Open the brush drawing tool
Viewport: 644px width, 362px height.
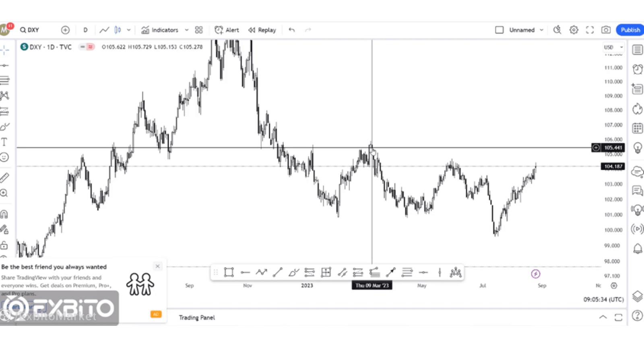4,127
